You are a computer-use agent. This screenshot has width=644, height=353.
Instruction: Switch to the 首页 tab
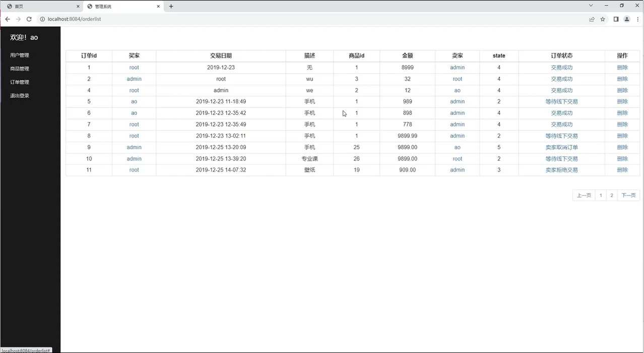(42, 7)
